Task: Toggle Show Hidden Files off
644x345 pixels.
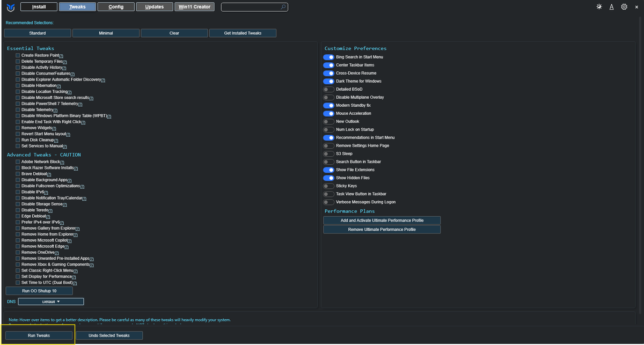Action: (328, 178)
